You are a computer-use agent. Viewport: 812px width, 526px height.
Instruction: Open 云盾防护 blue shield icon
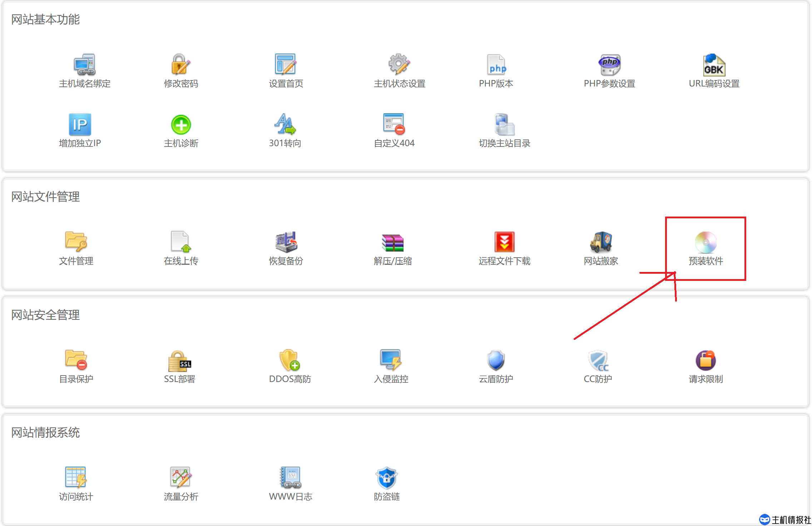pyautogui.click(x=496, y=359)
